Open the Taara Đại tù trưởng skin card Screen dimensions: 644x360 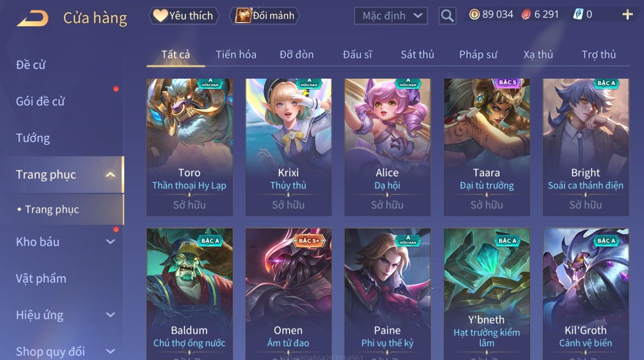tap(487, 147)
